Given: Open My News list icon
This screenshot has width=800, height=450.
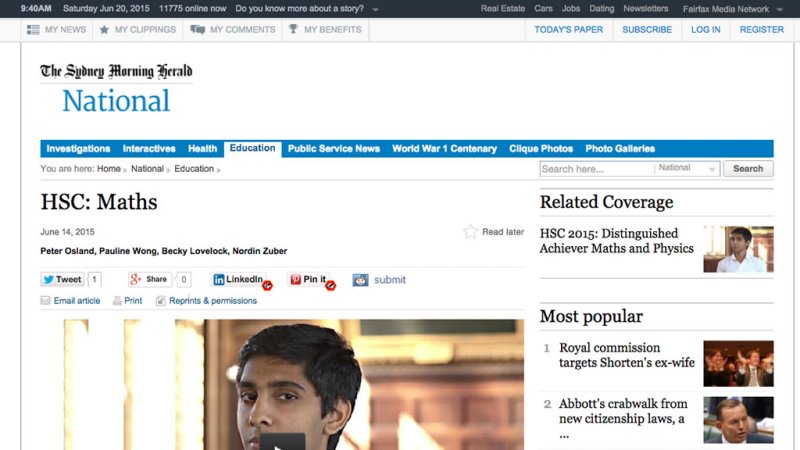Looking at the screenshot, I should pyautogui.click(x=33, y=30).
